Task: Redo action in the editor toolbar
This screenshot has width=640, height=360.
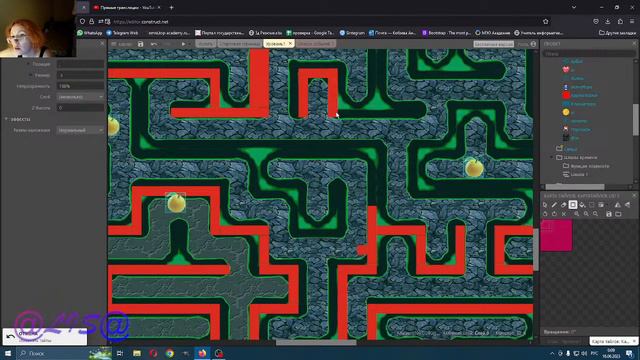Action: pos(167,44)
